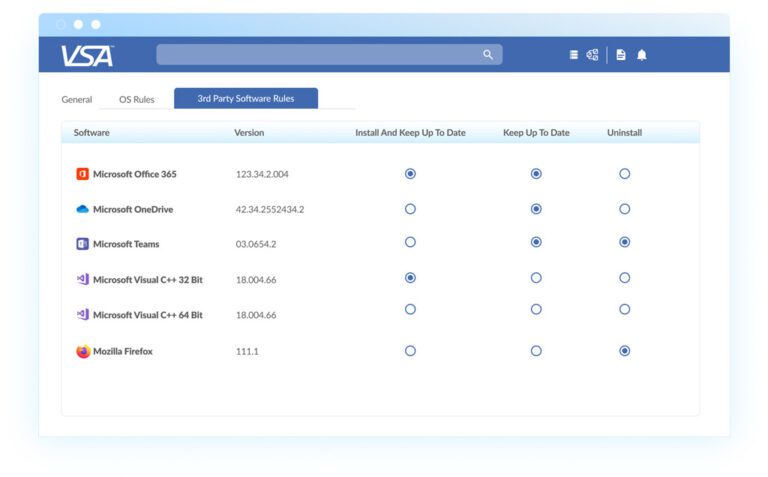This screenshot has height=477, width=768.
Task: Switch to the OS Rules tab
Action: click(x=137, y=100)
